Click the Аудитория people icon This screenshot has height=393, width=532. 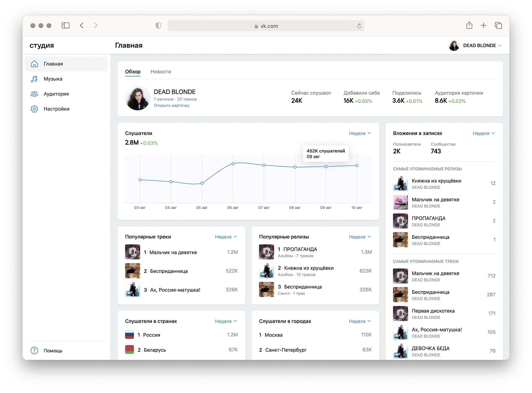point(34,94)
